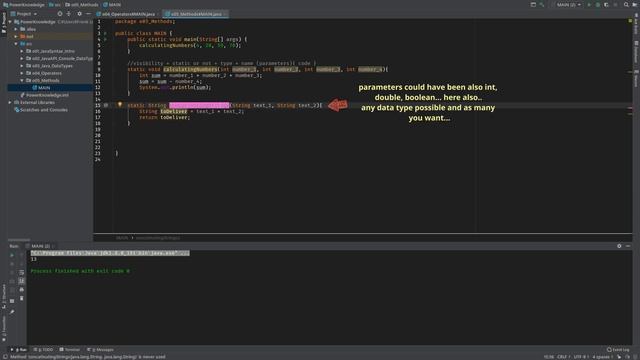Close the Methods MAIN.java editor tab
Viewport: 640px width, 360px height.
click(x=225, y=14)
